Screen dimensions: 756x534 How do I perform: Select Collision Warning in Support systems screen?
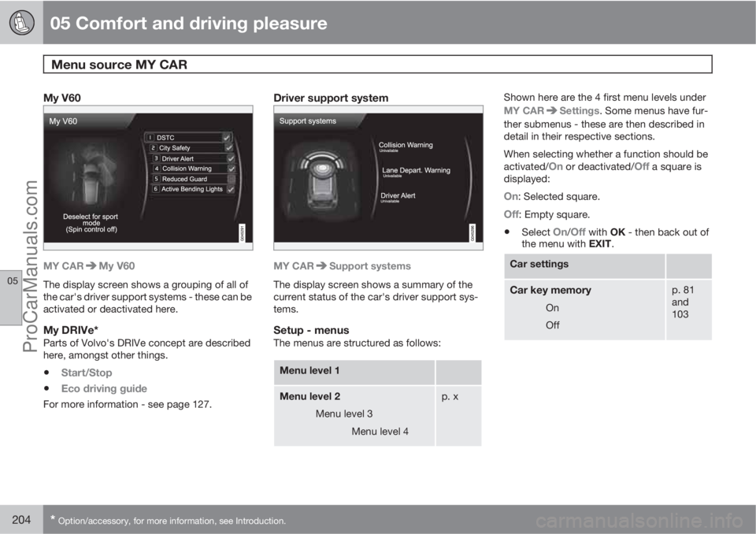(x=406, y=145)
